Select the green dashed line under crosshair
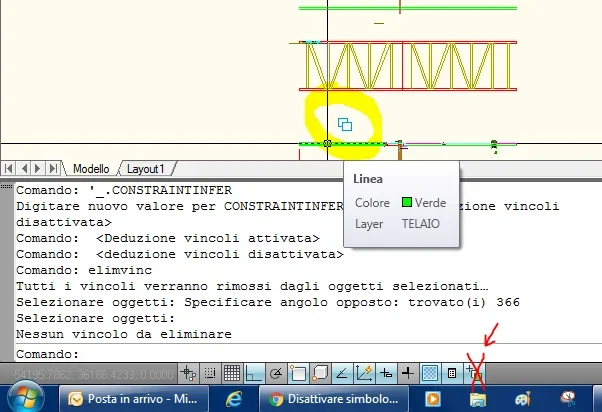The height and width of the screenshot is (412, 602). 342,144
